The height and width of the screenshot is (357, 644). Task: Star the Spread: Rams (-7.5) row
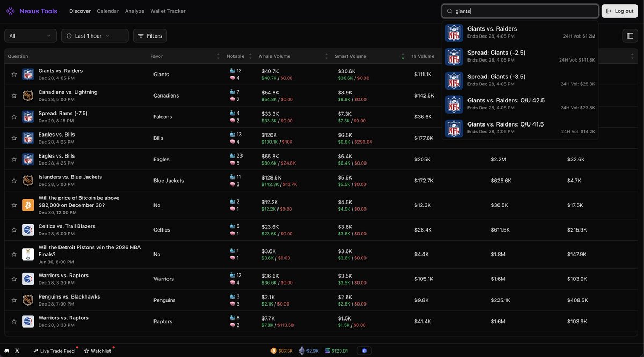coord(14,117)
